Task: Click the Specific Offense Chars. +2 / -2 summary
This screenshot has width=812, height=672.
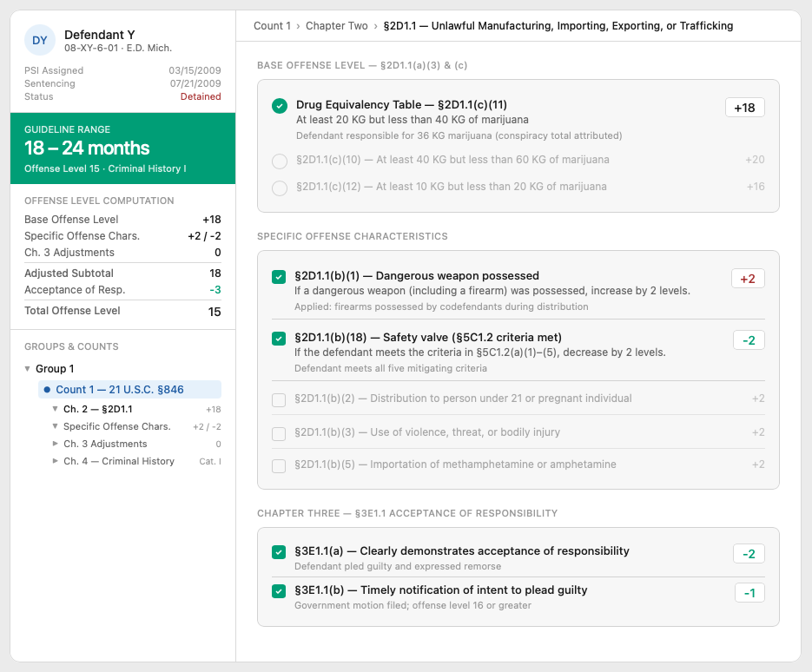Action: tap(122, 236)
